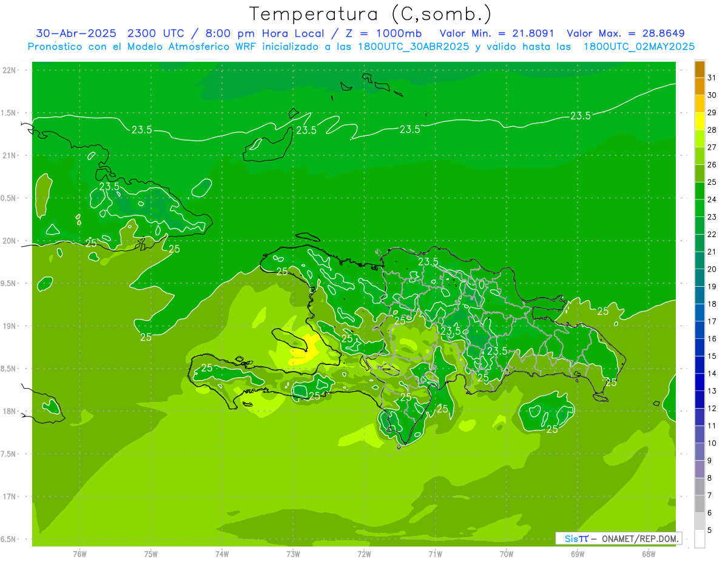
Task: Click the gray legend band between 6 and 7
Action: [x=699, y=504]
